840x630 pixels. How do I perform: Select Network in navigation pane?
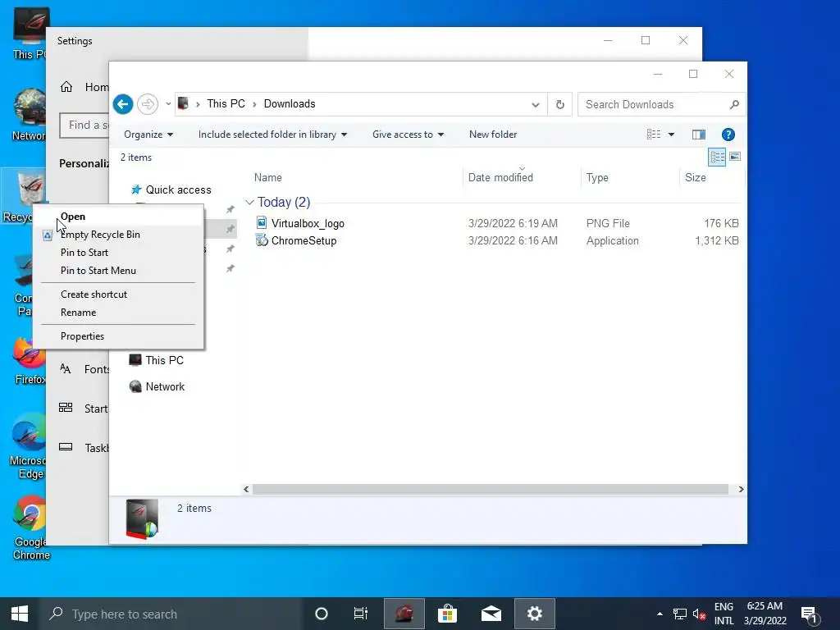(164, 386)
